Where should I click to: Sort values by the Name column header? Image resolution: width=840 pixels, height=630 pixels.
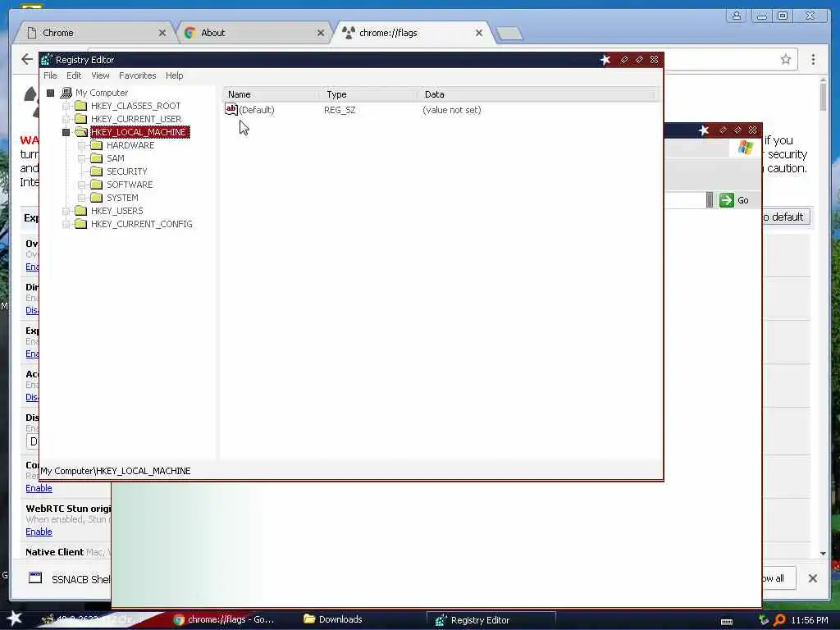pos(272,94)
